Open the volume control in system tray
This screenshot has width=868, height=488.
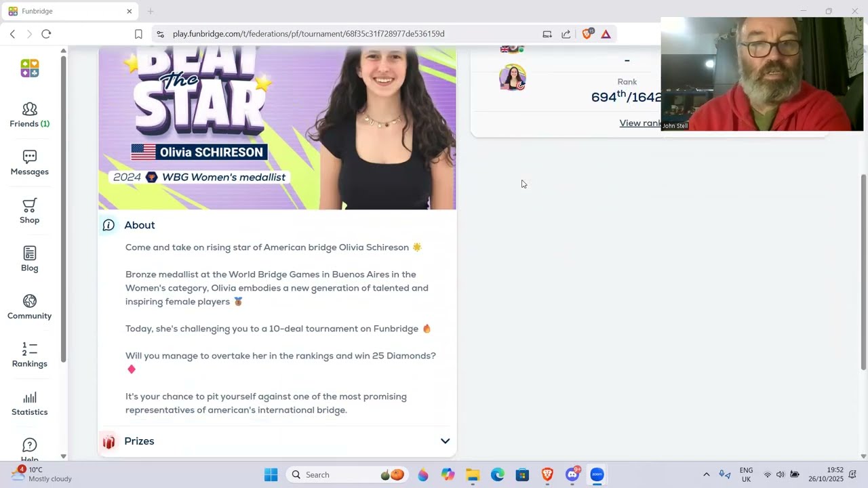pos(781,474)
